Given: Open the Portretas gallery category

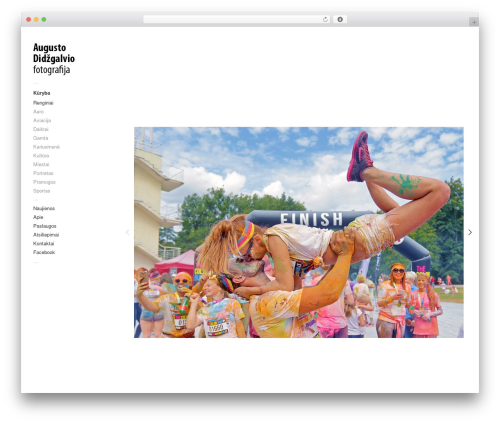Looking at the screenshot, I should 43,173.
